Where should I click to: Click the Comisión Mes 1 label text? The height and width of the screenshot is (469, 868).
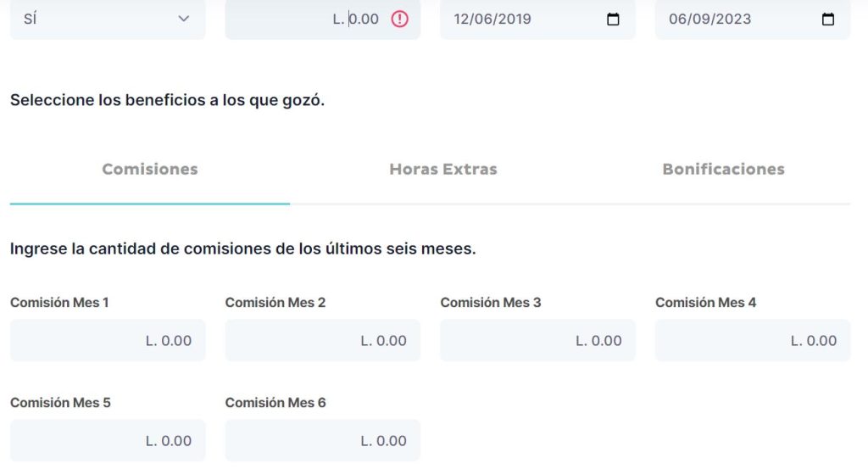pos(59,303)
